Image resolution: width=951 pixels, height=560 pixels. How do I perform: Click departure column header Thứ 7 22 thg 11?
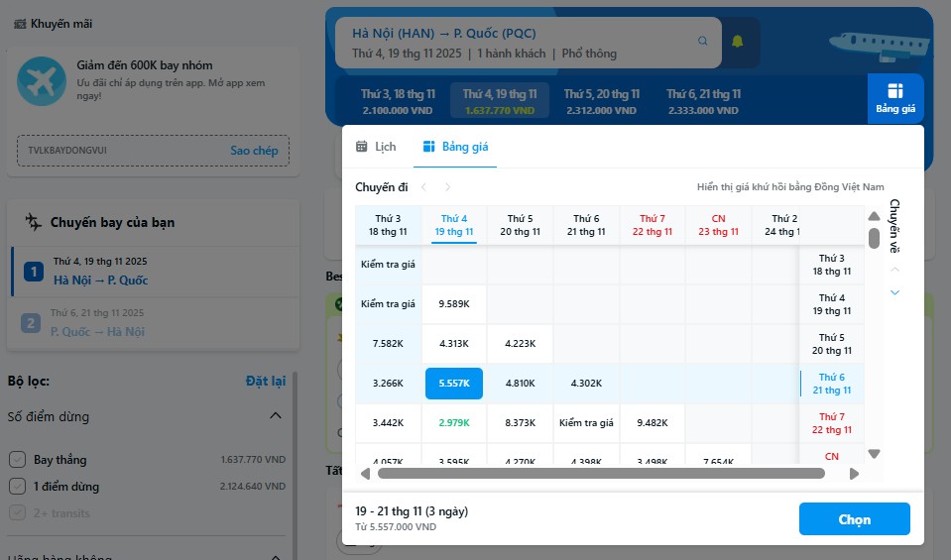[x=653, y=225]
